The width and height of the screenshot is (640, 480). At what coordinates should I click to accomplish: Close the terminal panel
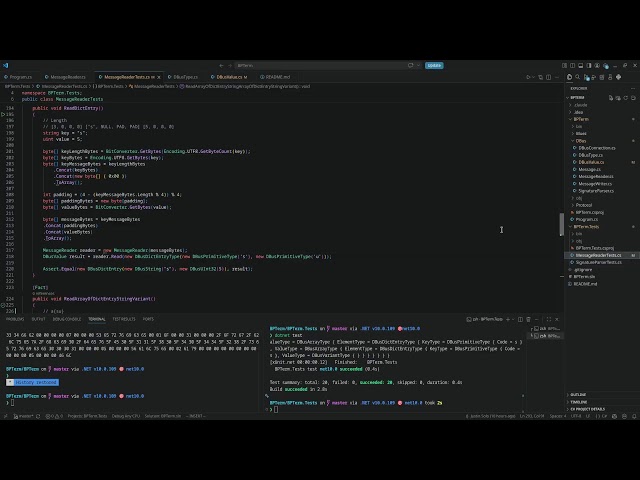tap(557, 319)
